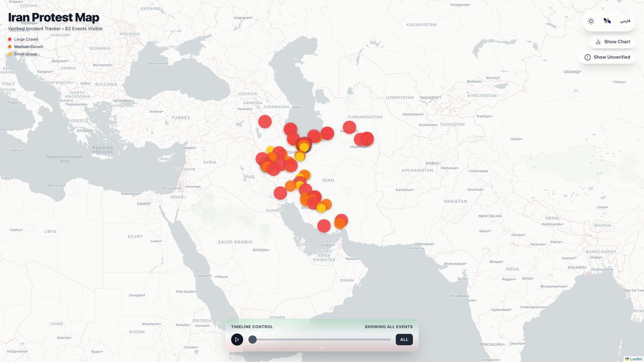Click the red marker over Ashgabat
The image size is (644, 362).
350,127
